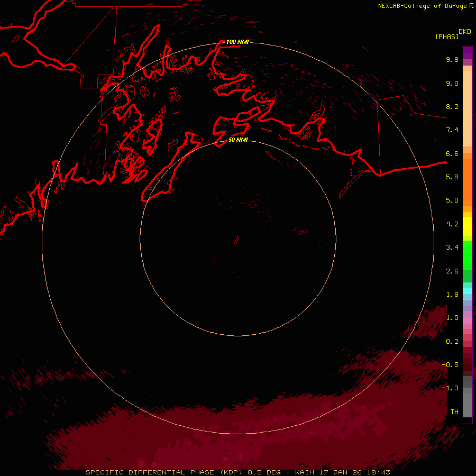Viewport: 476px width, 476px height.
Task: Click the DKD legend unit label
Action: 465,32
